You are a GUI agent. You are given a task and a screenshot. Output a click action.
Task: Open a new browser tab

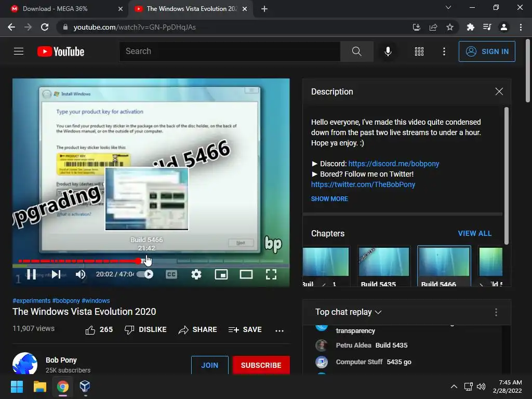coord(264,9)
